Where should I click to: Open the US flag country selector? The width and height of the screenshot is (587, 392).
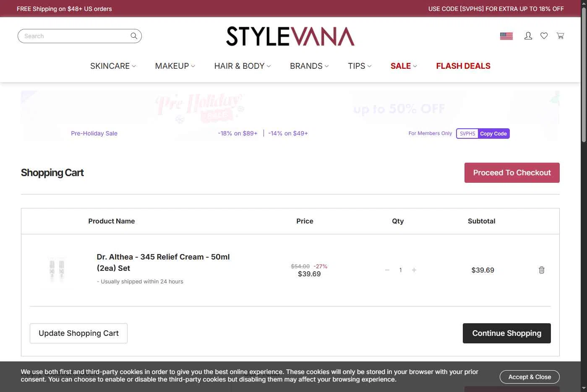click(506, 36)
